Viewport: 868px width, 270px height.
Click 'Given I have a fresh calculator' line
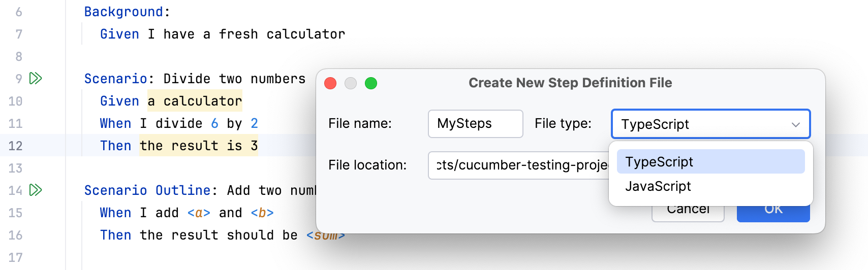coord(223,34)
